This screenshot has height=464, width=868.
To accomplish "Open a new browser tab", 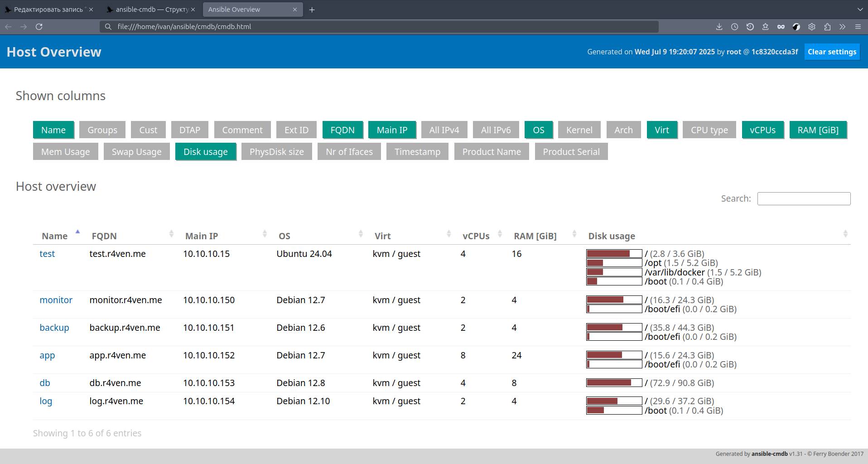I will click(312, 10).
